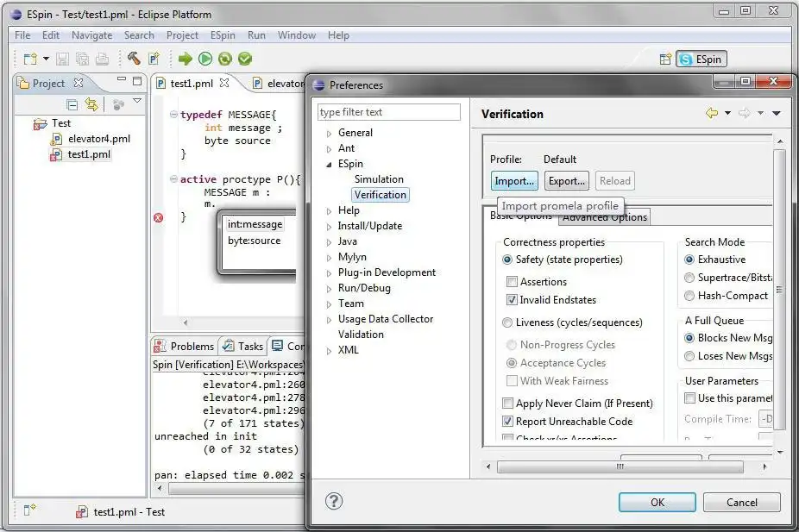Expand the General preferences node
799x532 pixels.
click(x=330, y=134)
